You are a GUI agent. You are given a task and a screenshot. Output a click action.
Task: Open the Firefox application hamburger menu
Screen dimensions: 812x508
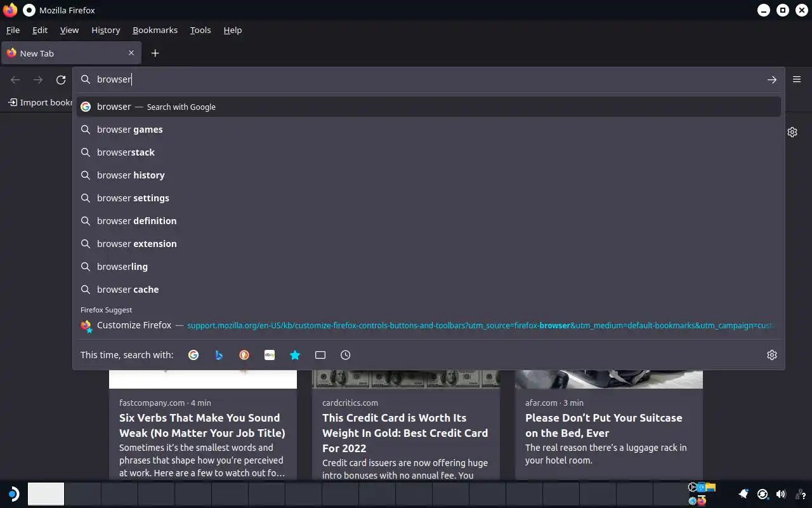[x=797, y=79]
